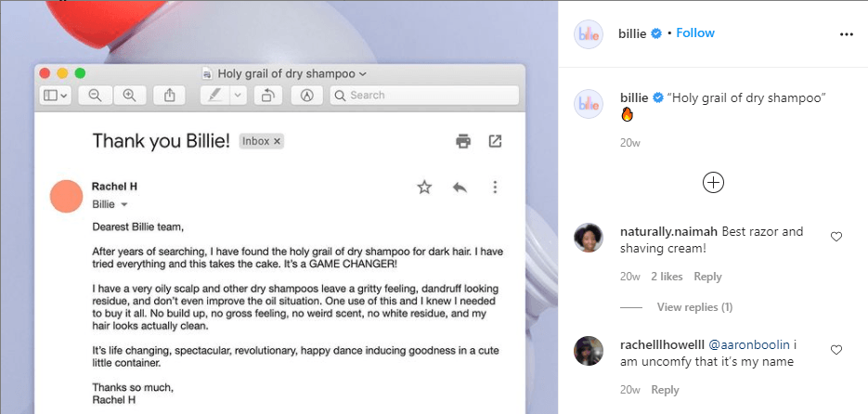Zoom in using the magnifier plus icon
Image resolution: width=868 pixels, height=414 pixels.
coord(129,95)
